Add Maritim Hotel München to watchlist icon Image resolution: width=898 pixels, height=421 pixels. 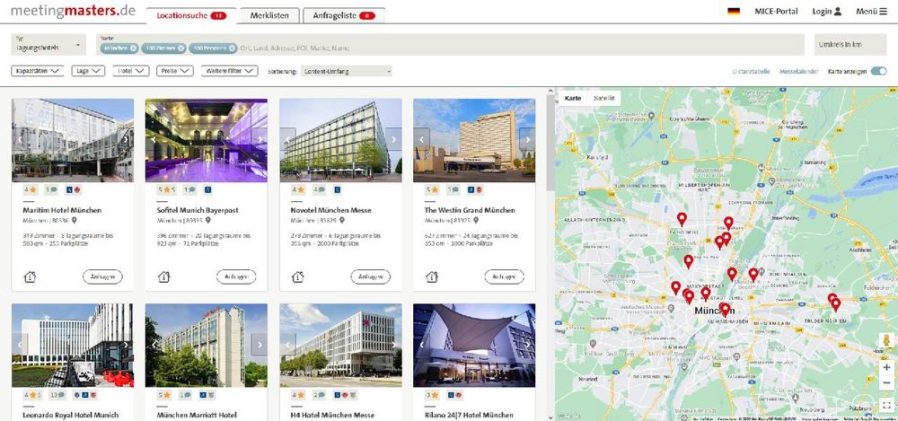click(30, 277)
